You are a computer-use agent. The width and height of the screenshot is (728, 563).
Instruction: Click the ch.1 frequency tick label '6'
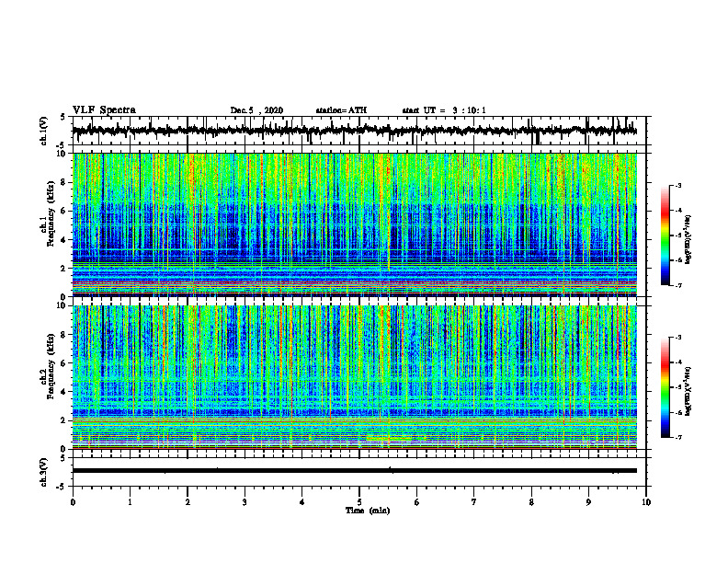coord(63,211)
